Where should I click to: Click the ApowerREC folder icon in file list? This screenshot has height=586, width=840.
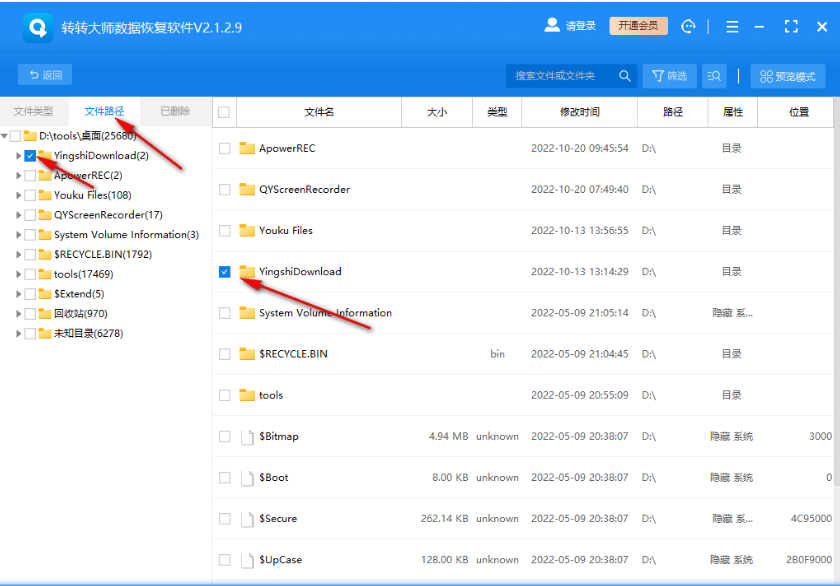(247, 148)
